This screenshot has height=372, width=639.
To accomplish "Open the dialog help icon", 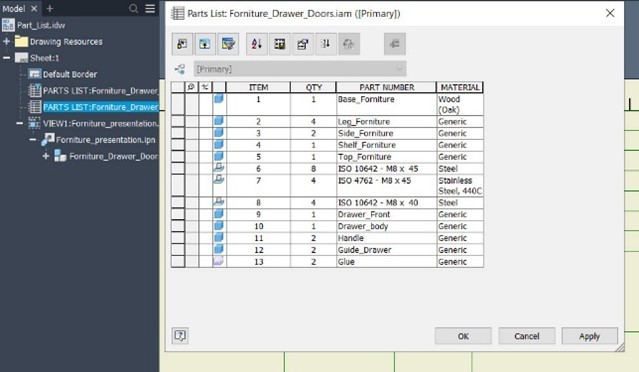I will coord(180,336).
